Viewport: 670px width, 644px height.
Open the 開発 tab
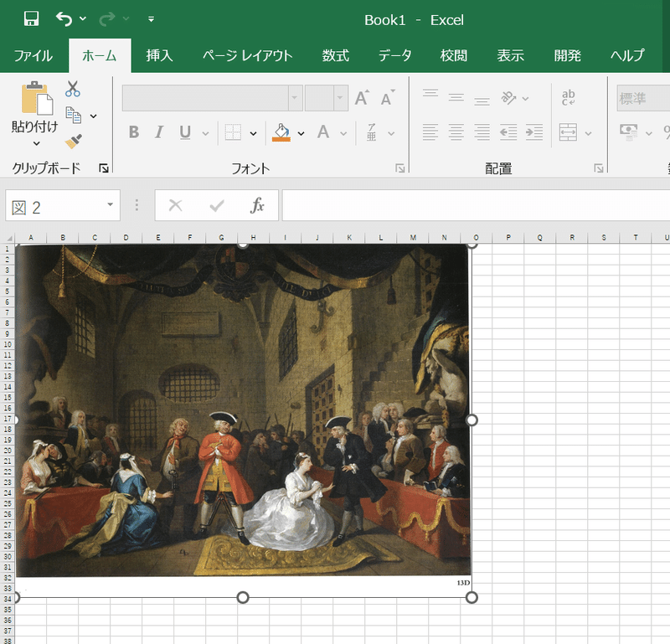pos(568,55)
